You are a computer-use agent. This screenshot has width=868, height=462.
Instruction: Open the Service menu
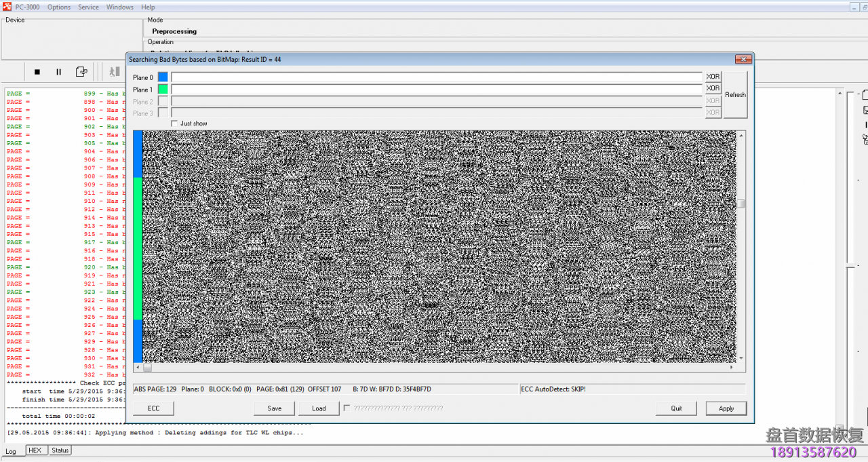[88, 7]
